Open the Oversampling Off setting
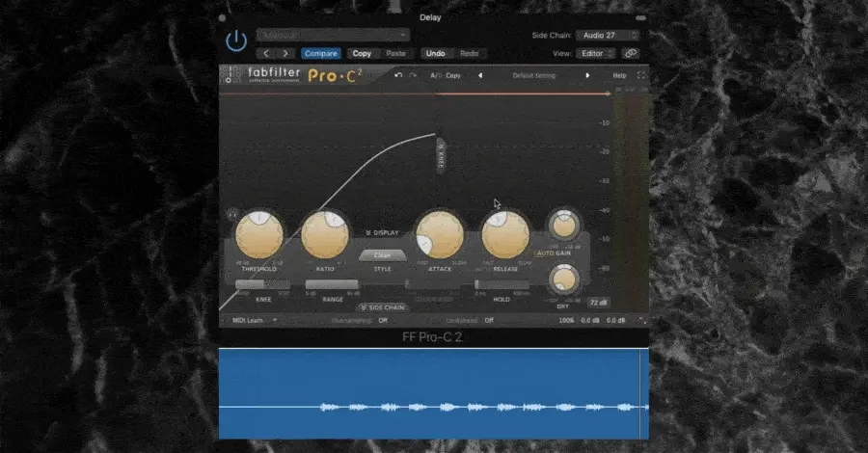Viewport: 868px width, 453px height. point(383,320)
